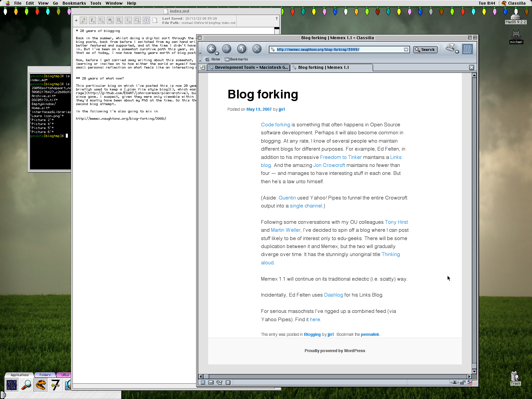The height and width of the screenshot is (399, 532).
Task: Open the Bookmarks menu in the menu bar
Action: point(74,3)
